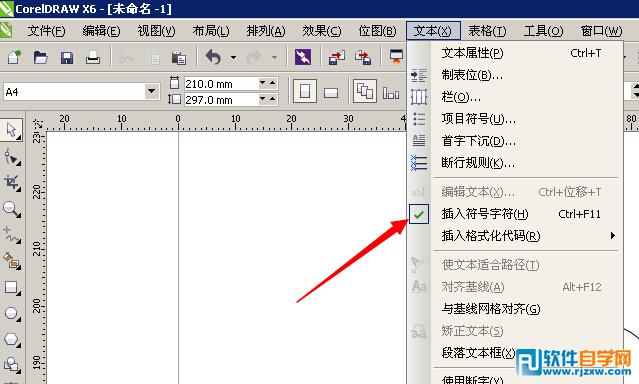Open the 窗口(W) menu

(601, 31)
